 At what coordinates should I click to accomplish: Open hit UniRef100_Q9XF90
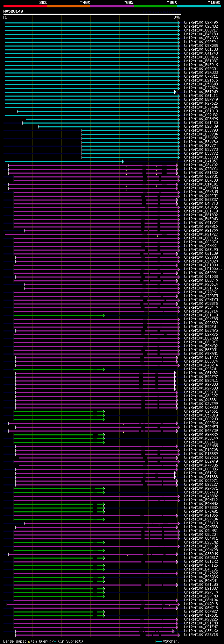click(201, 22)
